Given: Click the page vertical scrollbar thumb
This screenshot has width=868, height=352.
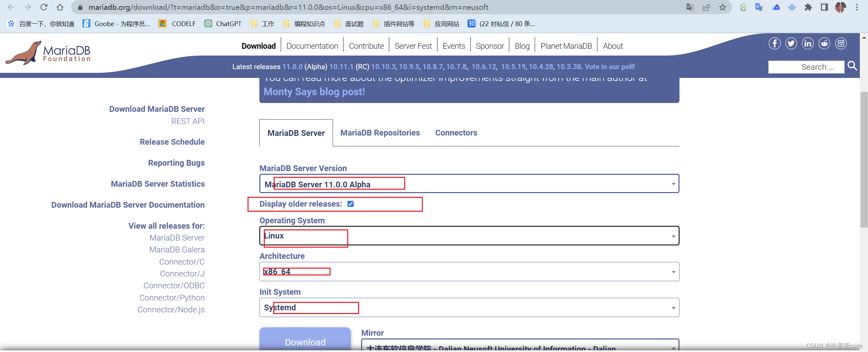Looking at the screenshot, I should tap(864, 159).
